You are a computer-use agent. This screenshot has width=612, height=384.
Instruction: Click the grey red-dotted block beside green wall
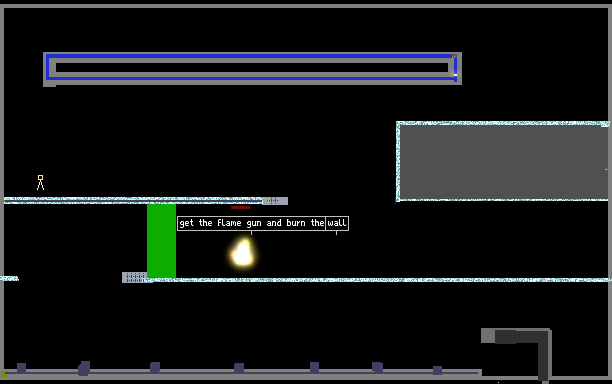pos(135,277)
